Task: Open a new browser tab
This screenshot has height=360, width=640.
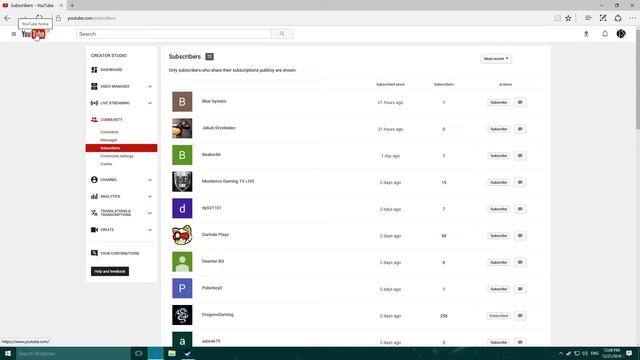Action: (x=72, y=5)
